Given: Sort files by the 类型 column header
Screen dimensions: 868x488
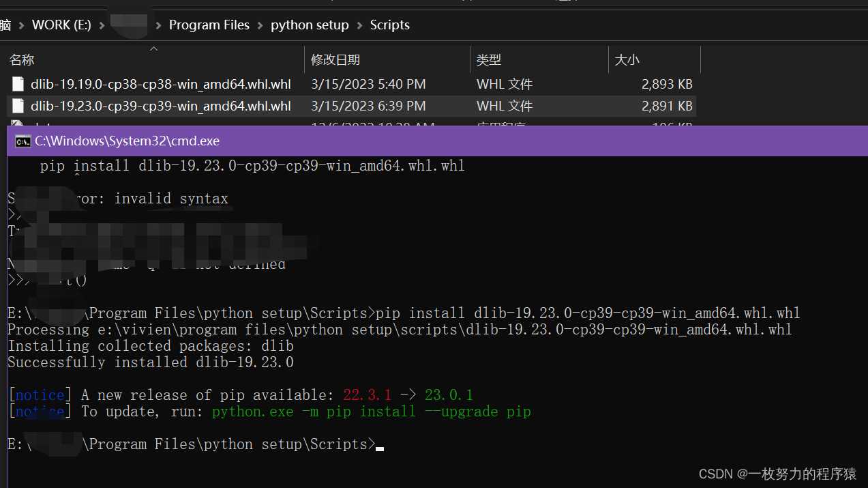Looking at the screenshot, I should pyautogui.click(x=489, y=59).
